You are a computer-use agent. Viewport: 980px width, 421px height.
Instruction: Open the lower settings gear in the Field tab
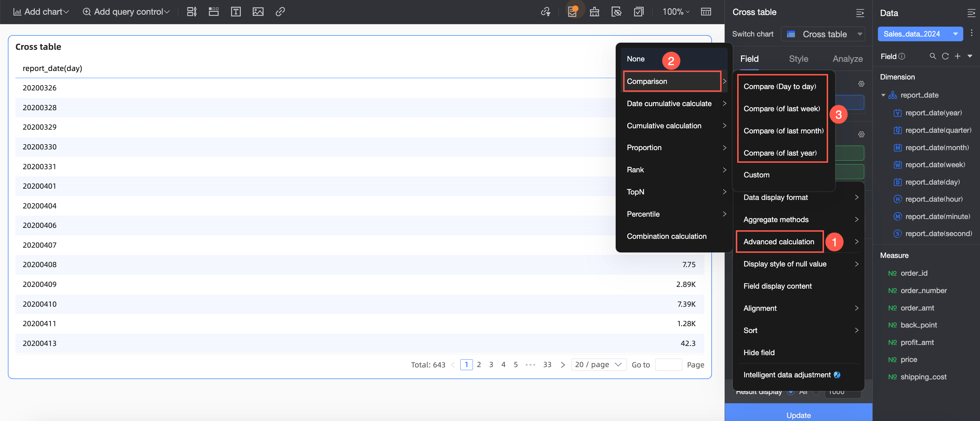(861, 134)
